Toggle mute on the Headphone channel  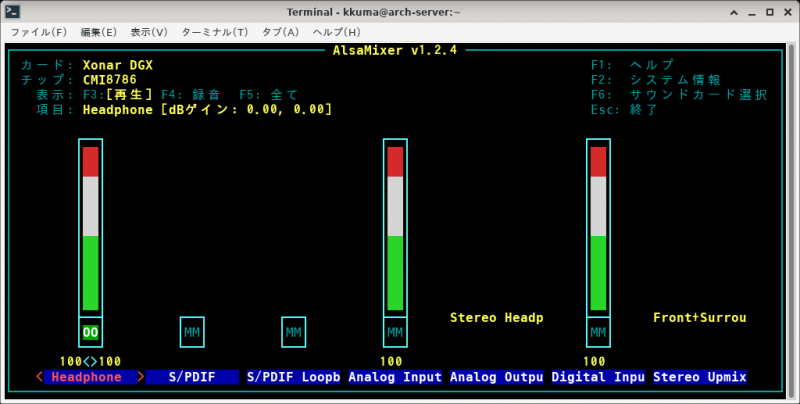[91, 332]
